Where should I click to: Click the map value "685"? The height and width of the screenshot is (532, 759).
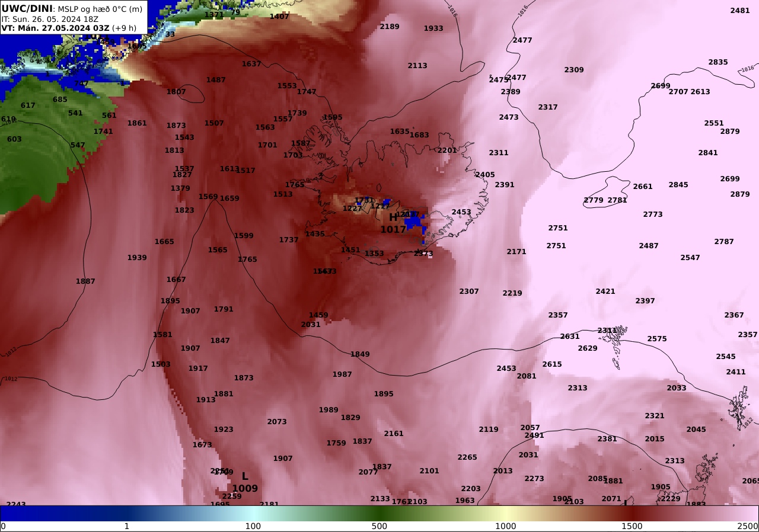[x=60, y=100]
